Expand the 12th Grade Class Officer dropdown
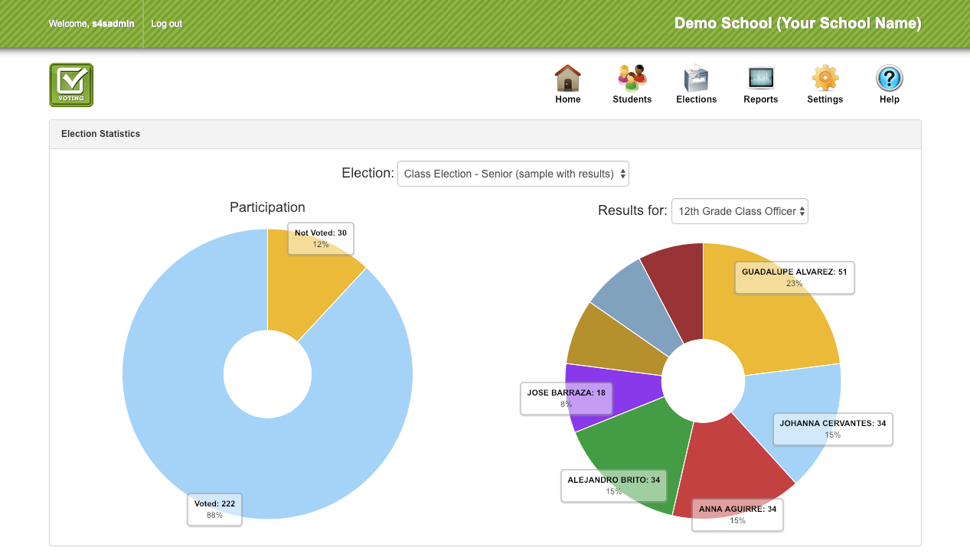This screenshot has height=560, width=970. [x=739, y=211]
